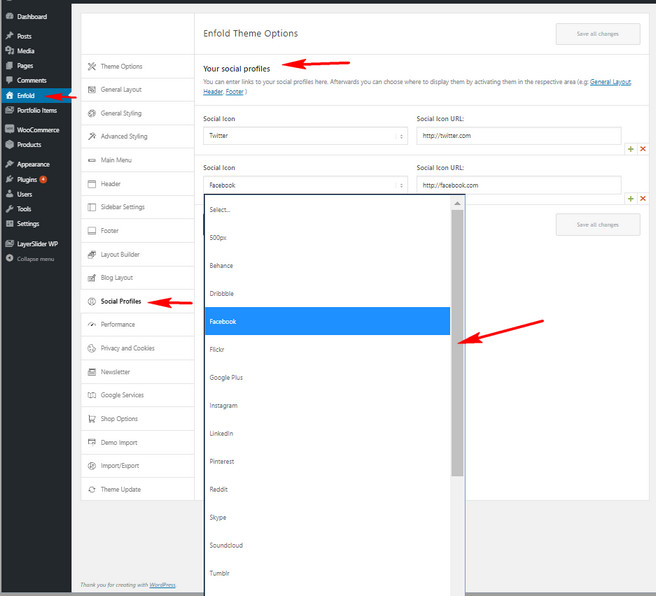This screenshot has width=656, height=596.
Task: Choose Soundcloud from the dropdown list
Action: click(328, 545)
